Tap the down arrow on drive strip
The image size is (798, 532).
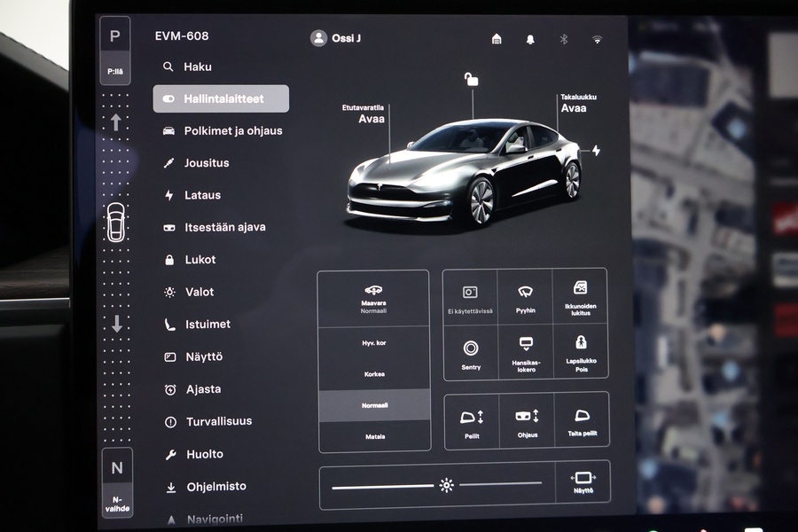pyautogui.click(x=116, y=324)
